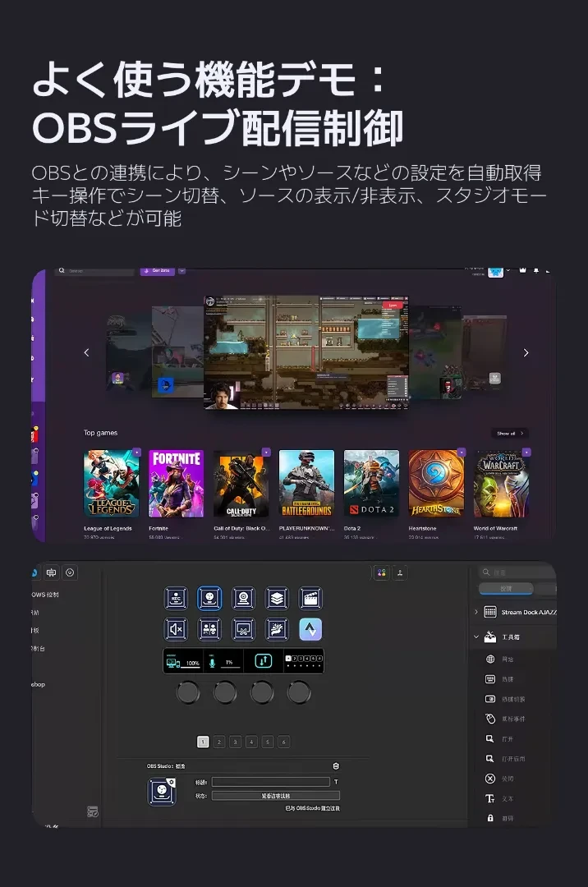Image resolution: width=588 pixels, height=887 pixels.
Task: Click the teal up-down arrows strip segment
Action: coord(264,660)
